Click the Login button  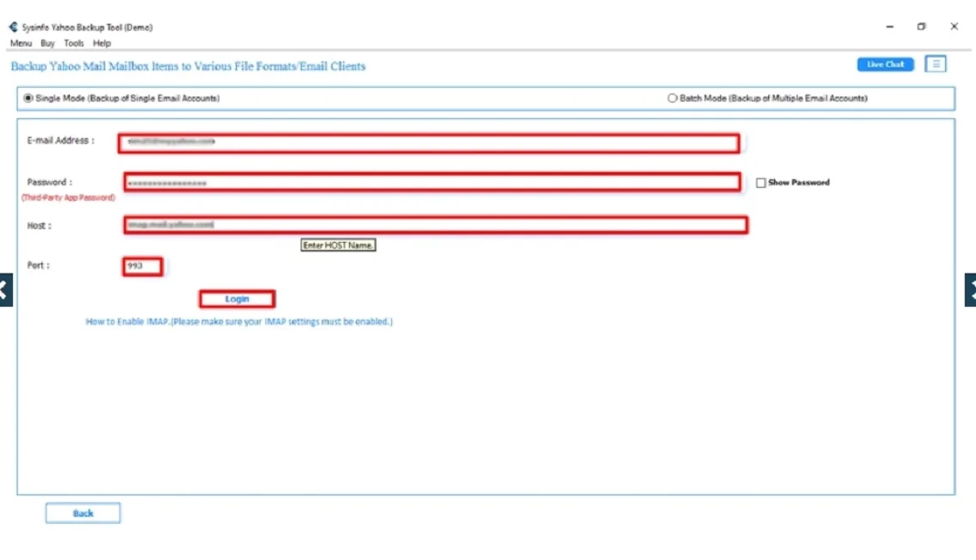click(x=237, y=299)
